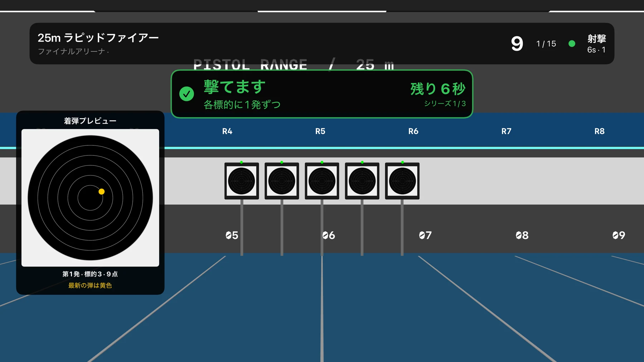Click the 着弾プレビュー panel heading
This screenshot has width=644, height=362.
90,121
